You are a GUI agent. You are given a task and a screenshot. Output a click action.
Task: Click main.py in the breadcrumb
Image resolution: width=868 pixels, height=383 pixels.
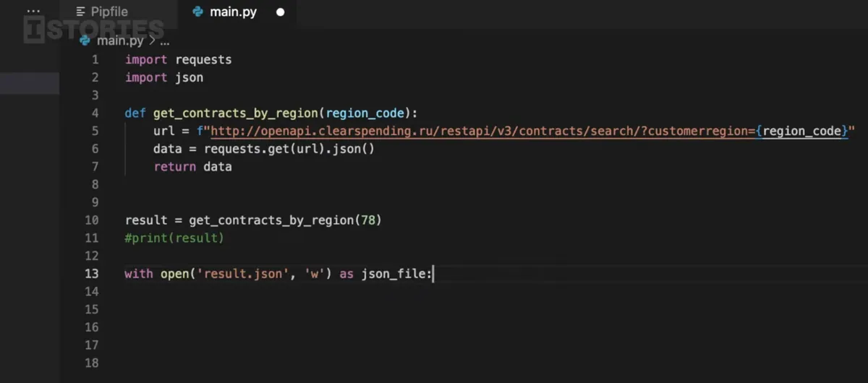(x=122, y=41)
